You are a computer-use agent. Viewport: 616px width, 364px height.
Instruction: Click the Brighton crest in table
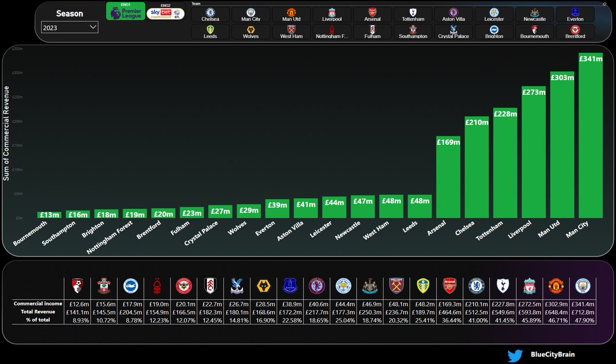point(131,285)
